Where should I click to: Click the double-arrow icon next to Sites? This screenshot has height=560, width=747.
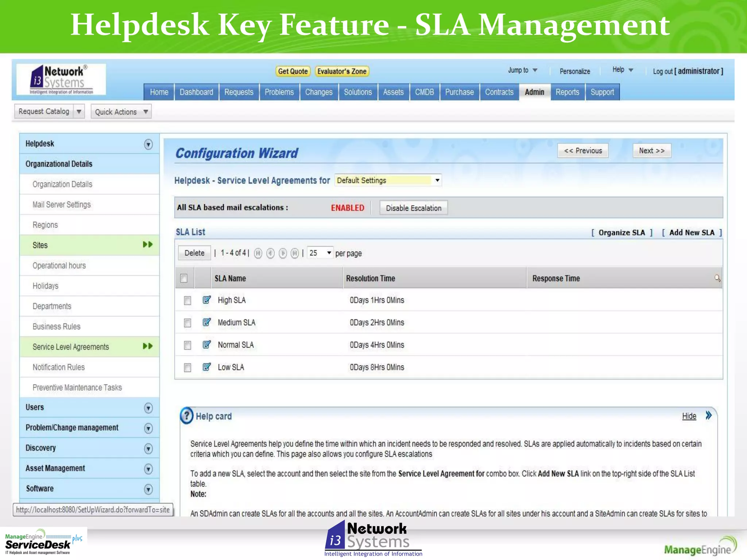[x=148, y=245]
